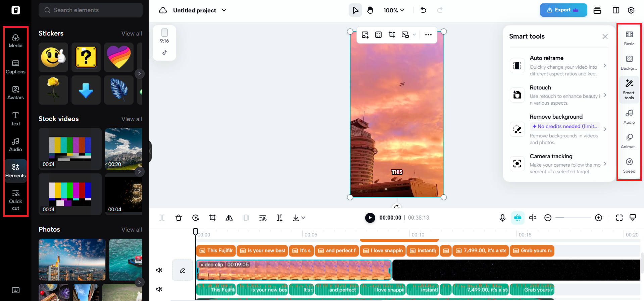Image resolution: width=644 pixels, height=301 pixels.
Task: Select the hand pan tool
Action: (370, 10)
